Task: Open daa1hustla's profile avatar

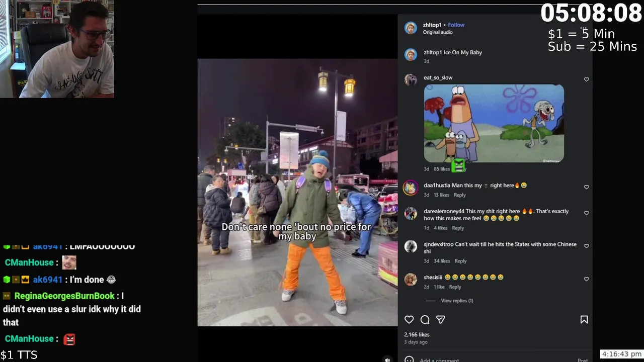Action: [411, 188]
